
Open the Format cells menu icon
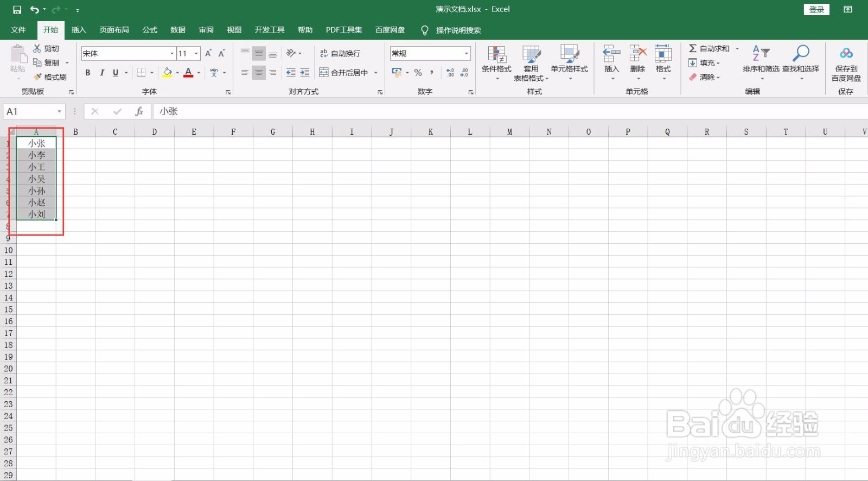[663, 54]
